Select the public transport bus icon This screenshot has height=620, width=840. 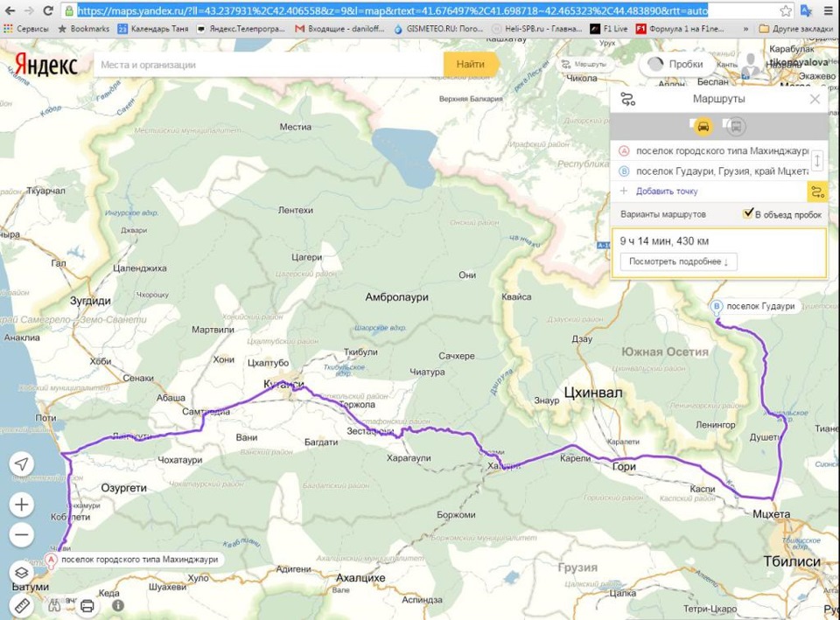click(737, 126)
